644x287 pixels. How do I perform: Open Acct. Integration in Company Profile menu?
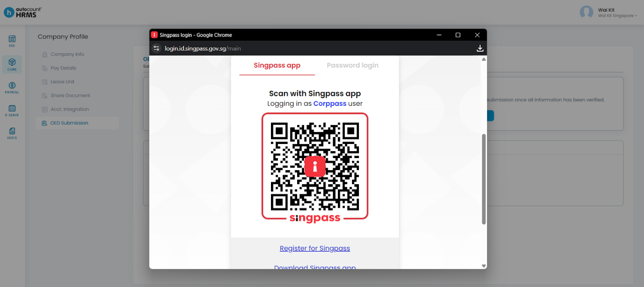coord(69,109)
